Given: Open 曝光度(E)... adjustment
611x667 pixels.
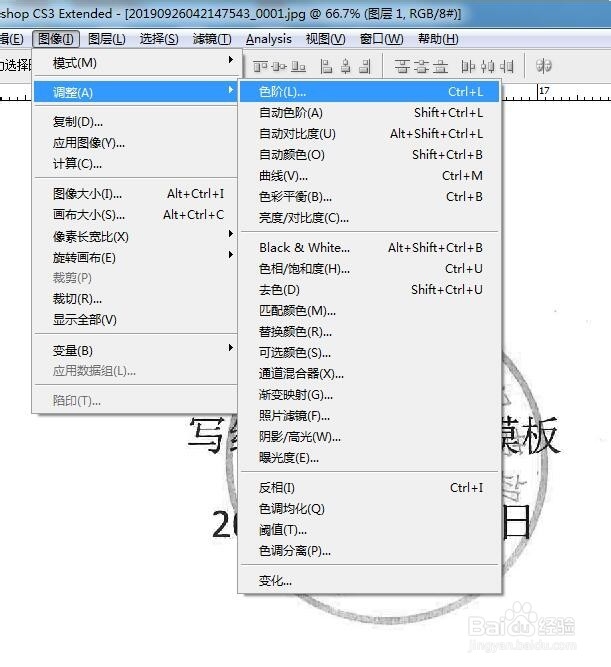Looking at the screenshot, I should (x=369, y=457).
